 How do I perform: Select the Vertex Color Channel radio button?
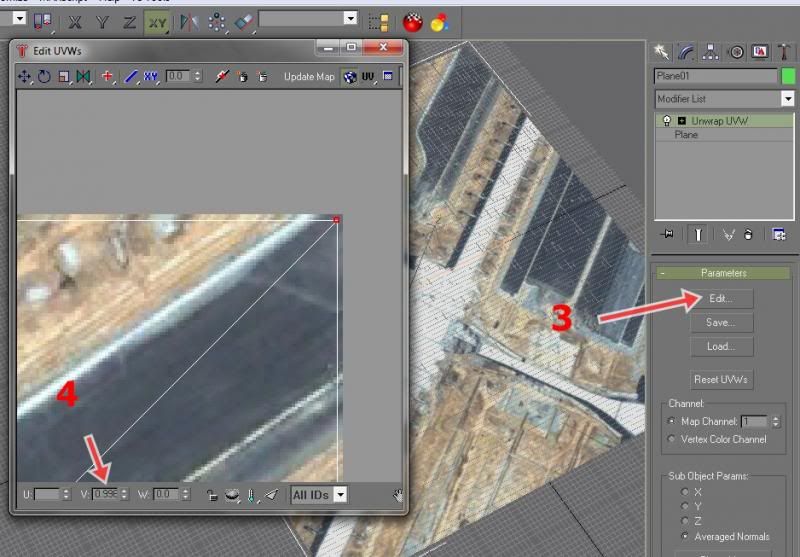click(x=671, y=439)
